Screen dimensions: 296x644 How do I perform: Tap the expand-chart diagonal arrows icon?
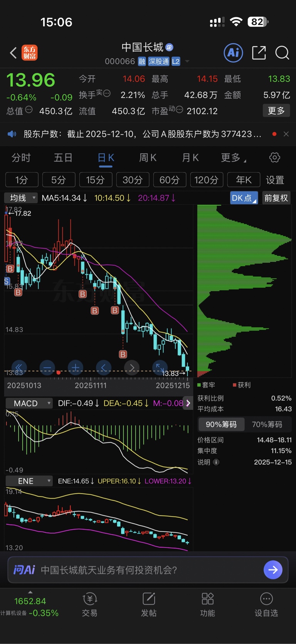point(160,368)
